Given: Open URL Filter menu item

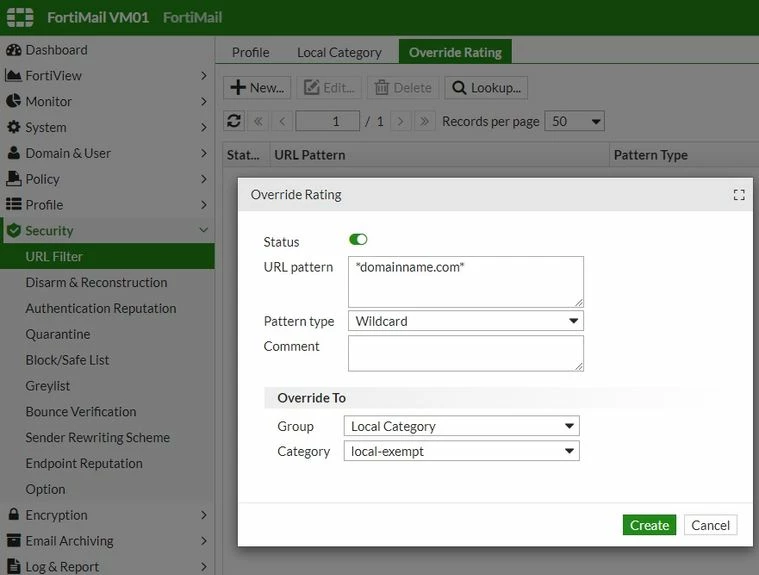Looking at the screenshot, I should (107, 257).
